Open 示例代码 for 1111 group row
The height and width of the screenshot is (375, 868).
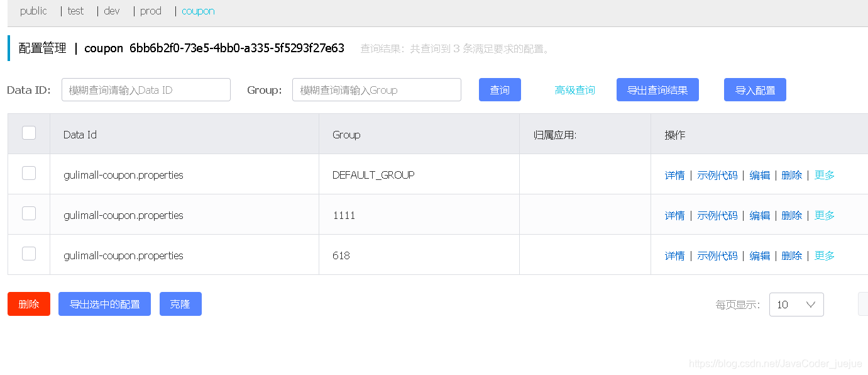click(717, 215)
